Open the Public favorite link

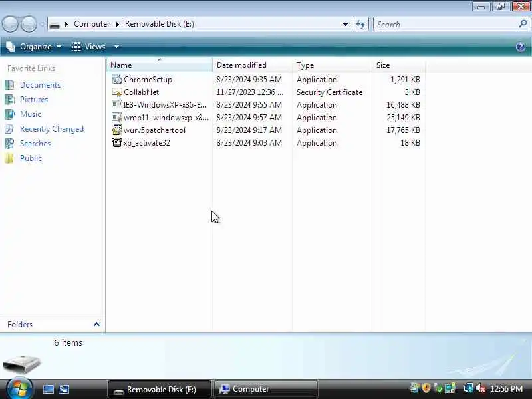point(31,158)
